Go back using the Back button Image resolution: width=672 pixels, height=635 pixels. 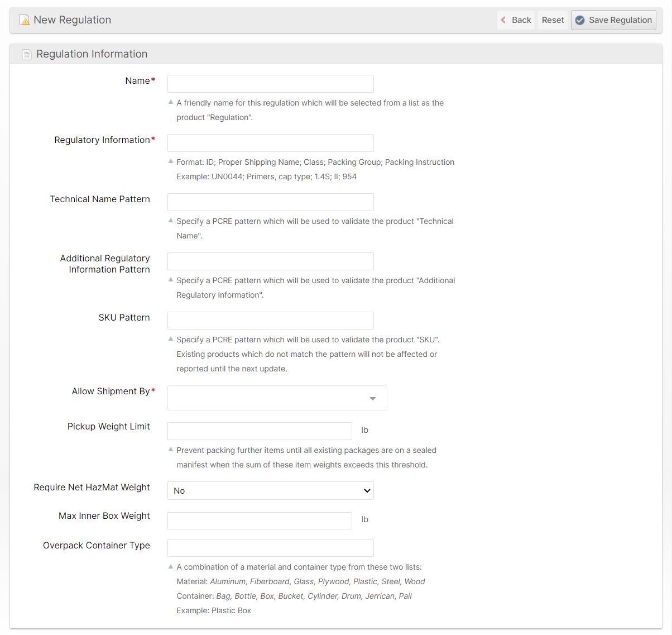click(516, 20)
